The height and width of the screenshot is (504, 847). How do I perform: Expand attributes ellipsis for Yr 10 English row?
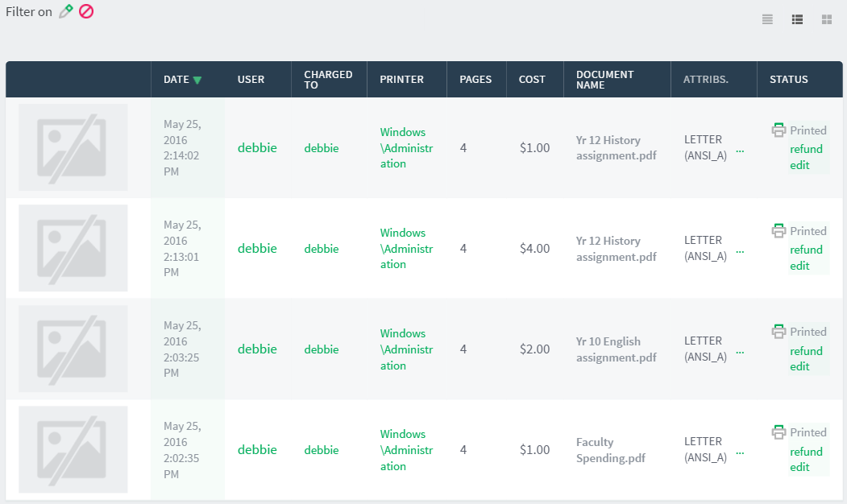coord(740,351)
